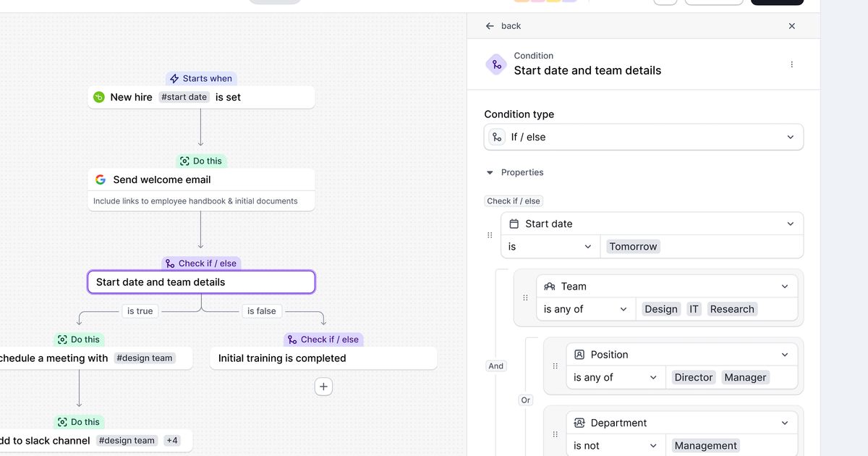This screenshot has width=868, height=456.
Task: Click the back arrow icon
Action: point(490,26)
